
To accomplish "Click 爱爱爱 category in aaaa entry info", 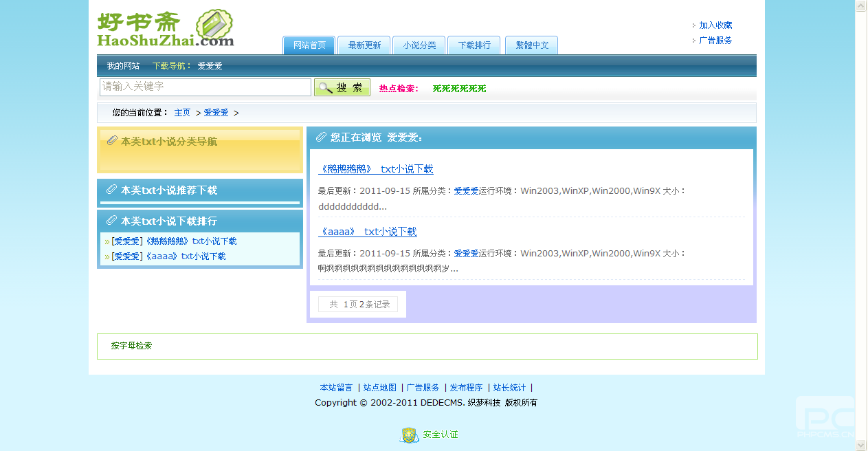I will click(x=466, y=253).
